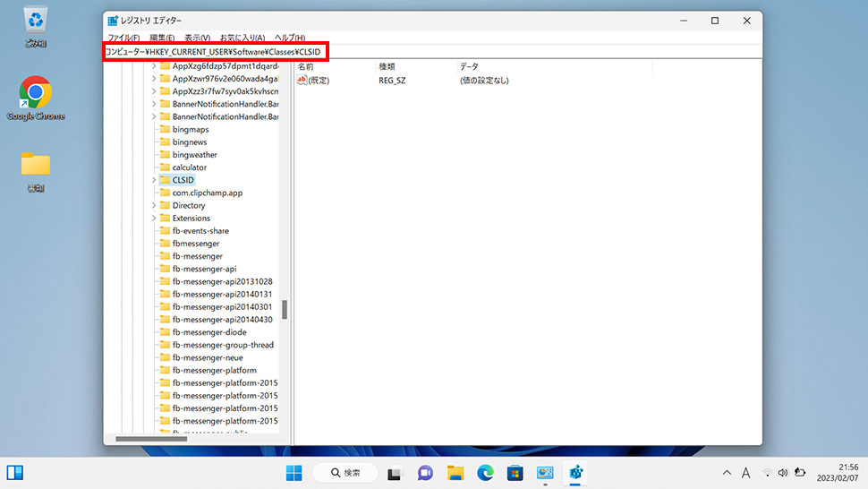Image resolution: width=868 pixels, height=489 pixels.
Task: Select the bingmaps folder icon
Action: tap(165, 129)
